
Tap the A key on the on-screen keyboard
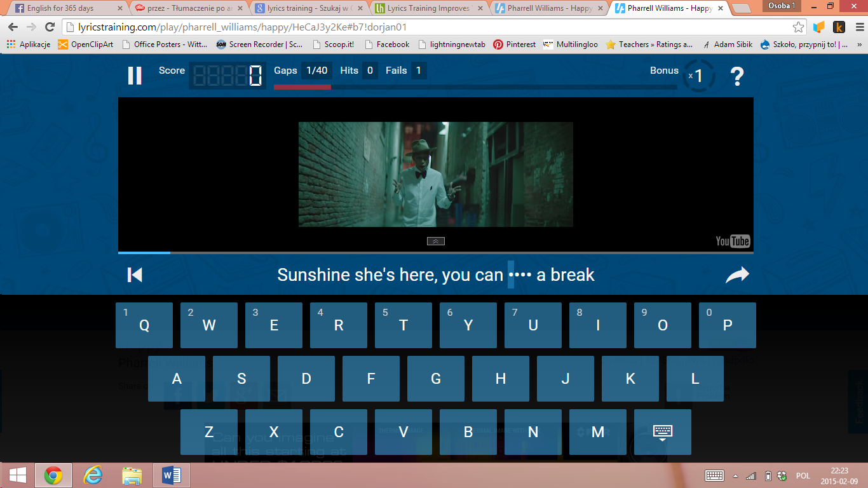[x=177, y=379]
